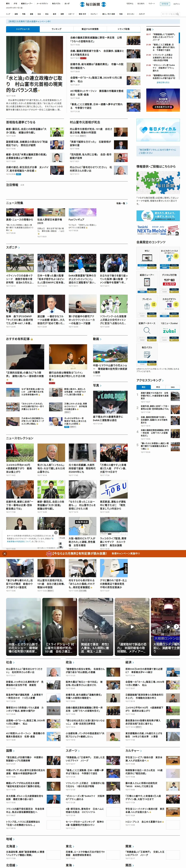Open the 毎日メディカル banner
The height and width of the screenshot is (868, 186).
(x=158, y=130)
